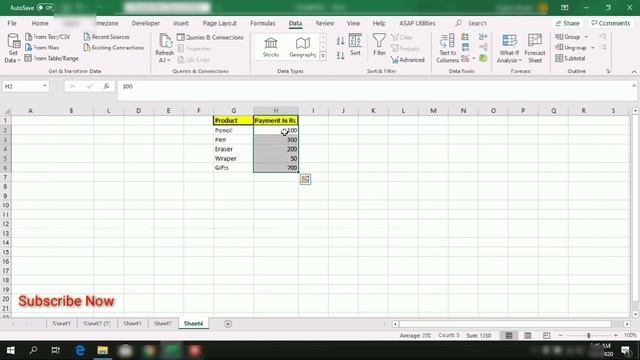Toggle AutoSave switch
This screenshot has height=360, width=640.
click(x=45, y=7)
